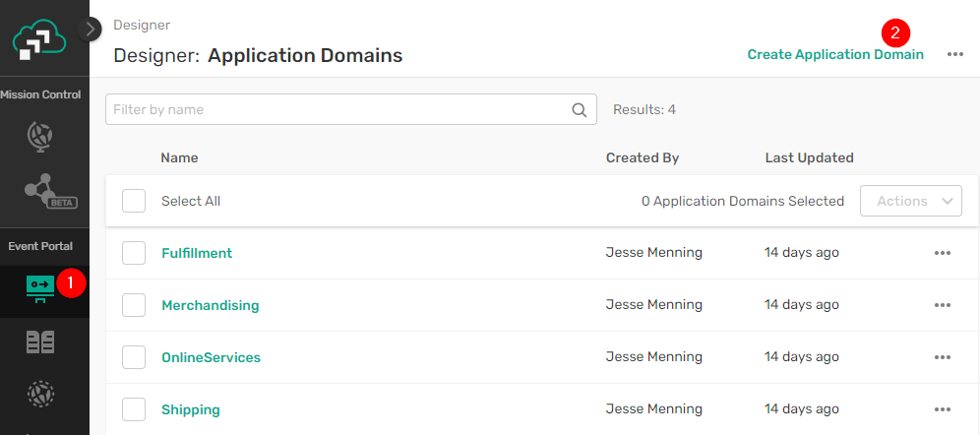Open the Merchandising row ellipsis menu
This screenshot has height=435, width=980.
pos(942,305)
